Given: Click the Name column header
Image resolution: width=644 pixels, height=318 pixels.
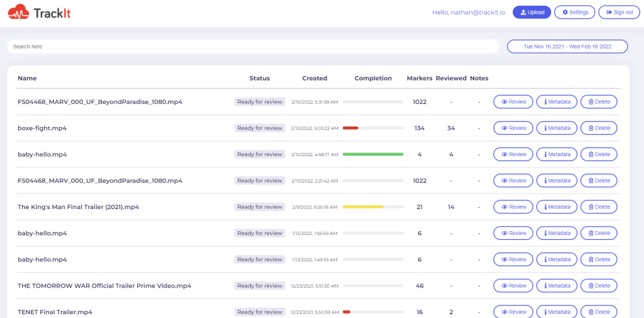Looking at the screenshot, I should [x=27, y=78].
